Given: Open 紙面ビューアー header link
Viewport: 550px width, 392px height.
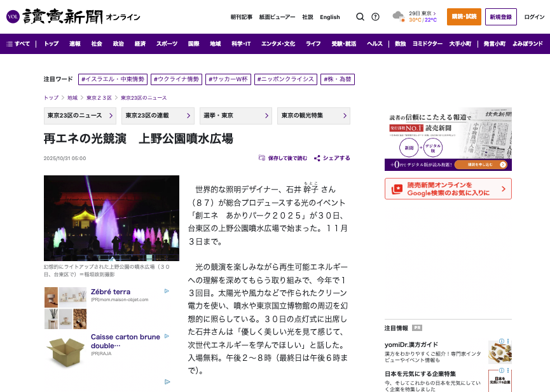Looking at the screenshot, I should tap(277, 17).
